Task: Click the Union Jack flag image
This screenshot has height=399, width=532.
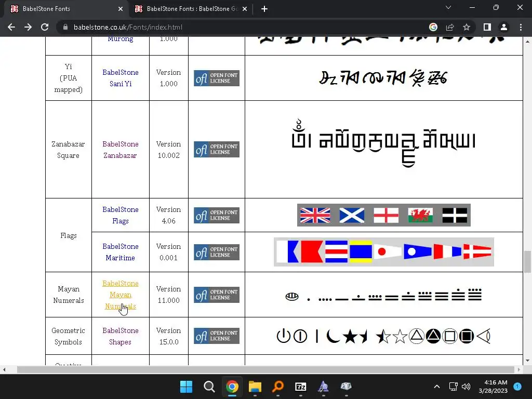Action: (315, 216)
